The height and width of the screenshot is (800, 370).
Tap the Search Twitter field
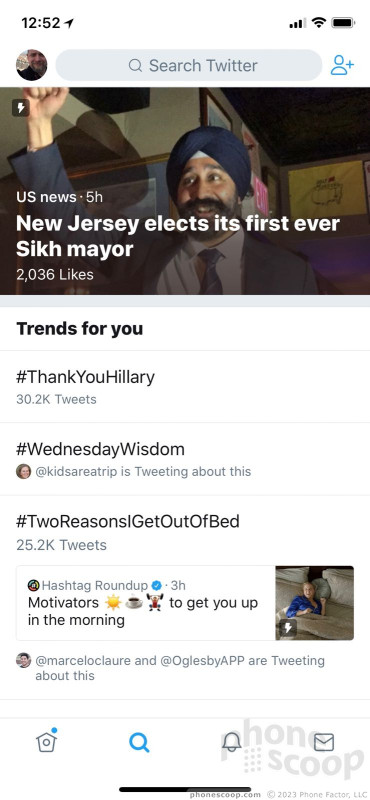pos(189,65)
